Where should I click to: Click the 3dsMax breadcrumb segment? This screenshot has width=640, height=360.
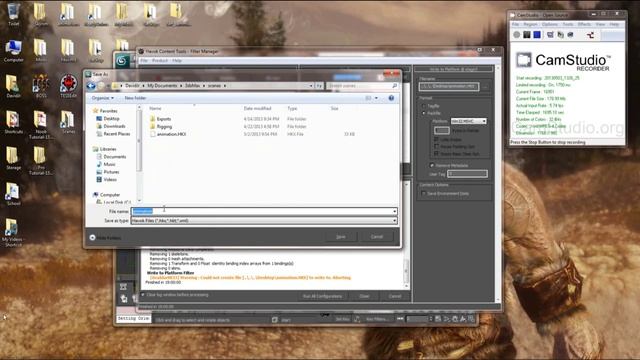pos(192,86)
